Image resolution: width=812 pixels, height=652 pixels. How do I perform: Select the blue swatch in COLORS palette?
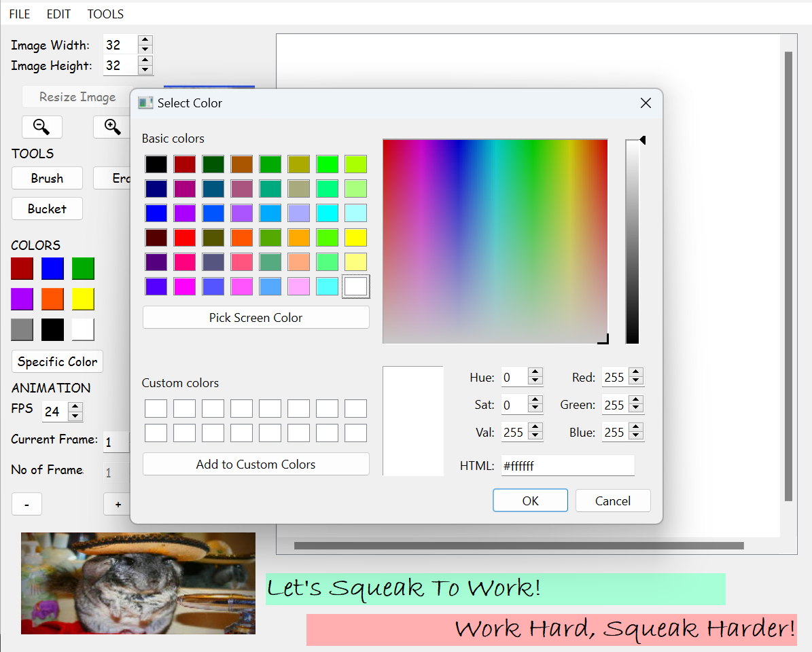pyautogui.click(x=52, y=269)
